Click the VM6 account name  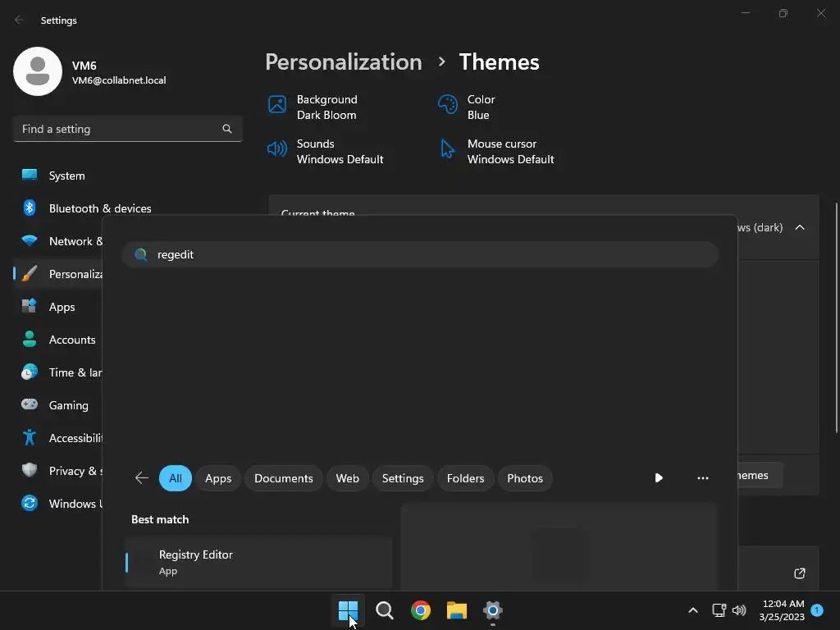[x=84, y=66]
